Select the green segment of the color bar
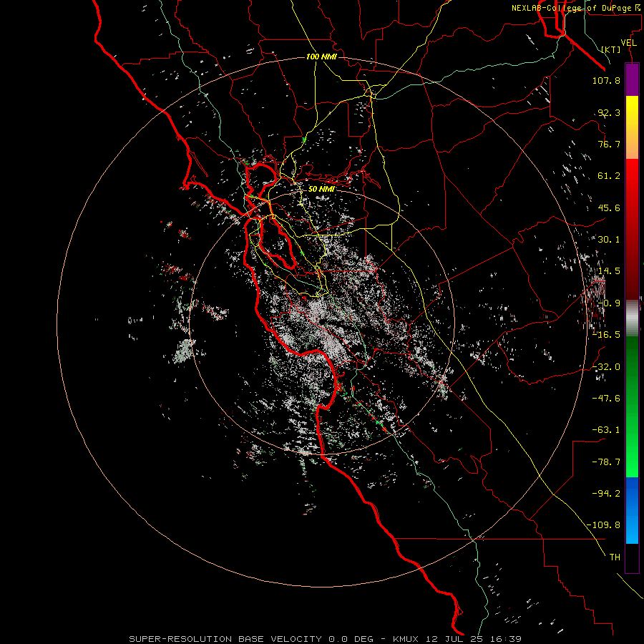 point(632,406)
